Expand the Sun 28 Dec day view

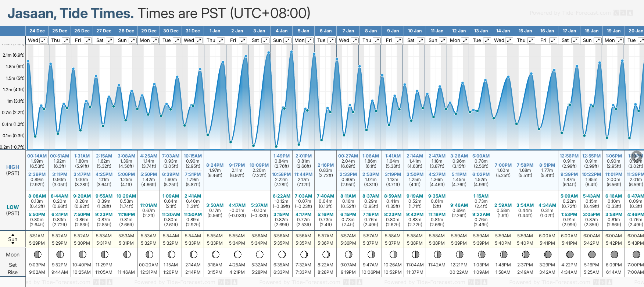tap(132, 40)
